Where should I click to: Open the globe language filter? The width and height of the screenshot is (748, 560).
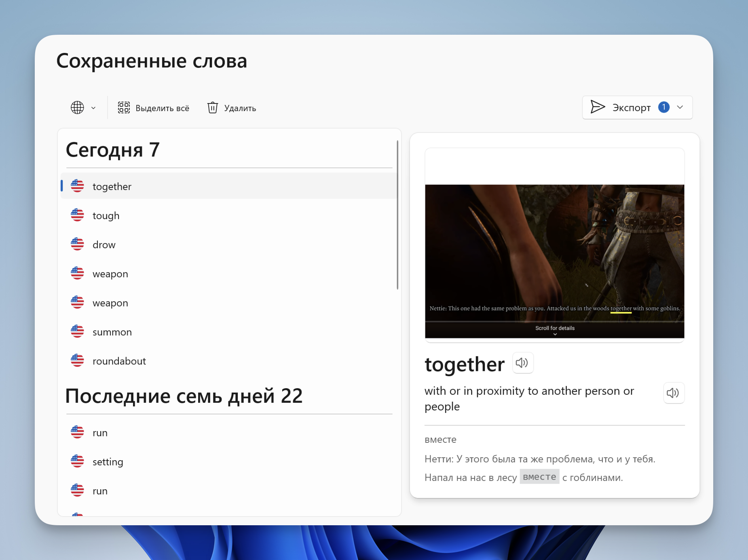point(77,107)
